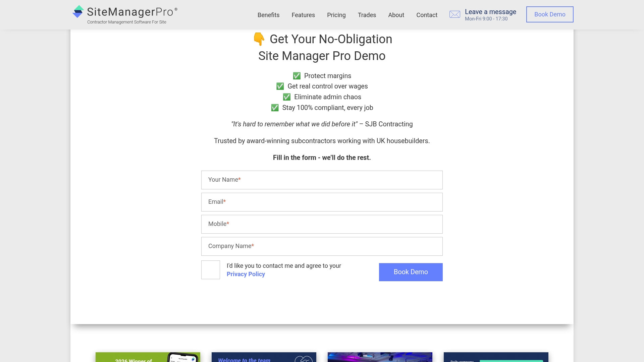Viewport: 644px width, 362px height.
Task: Open the Benefits menu item
Action: click(268, 15)
